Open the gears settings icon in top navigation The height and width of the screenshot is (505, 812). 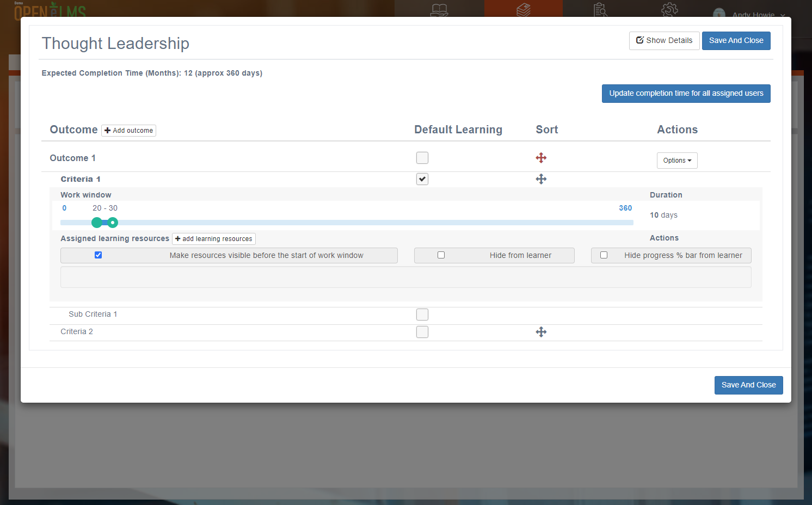point(669,10)
